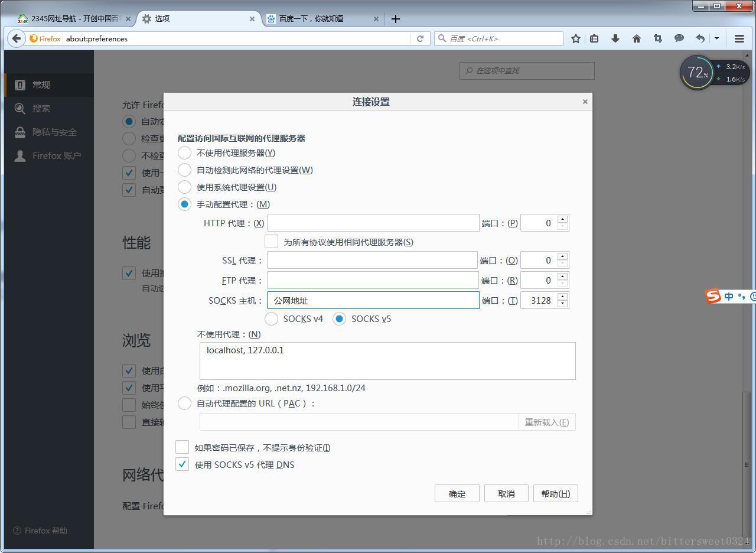Screen dimensions: 756x553
Task: Open Firefox 帮助 link in sidebar
Action: coord(40,531)
